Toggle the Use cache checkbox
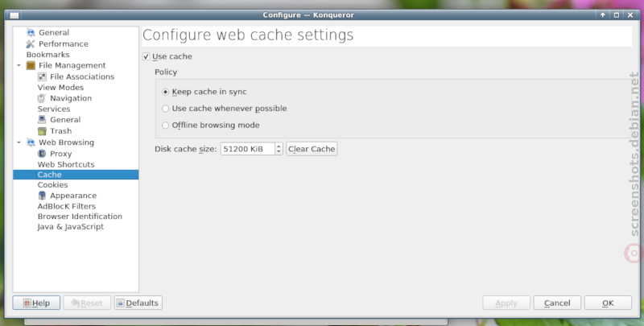The width and height of the screenshot is (644, 326). [146, 56]
